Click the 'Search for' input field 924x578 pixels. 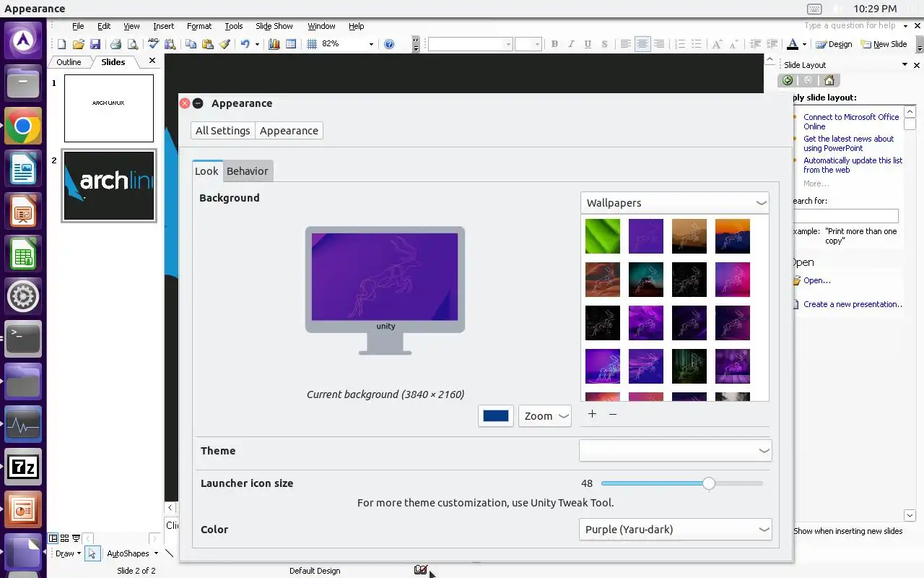[x=845, y=215]
